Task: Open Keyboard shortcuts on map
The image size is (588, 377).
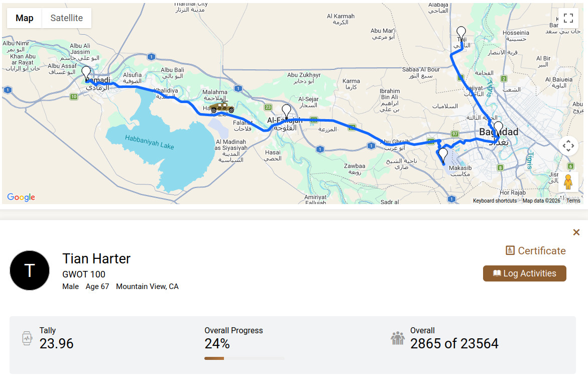Action: coord(495,201)
